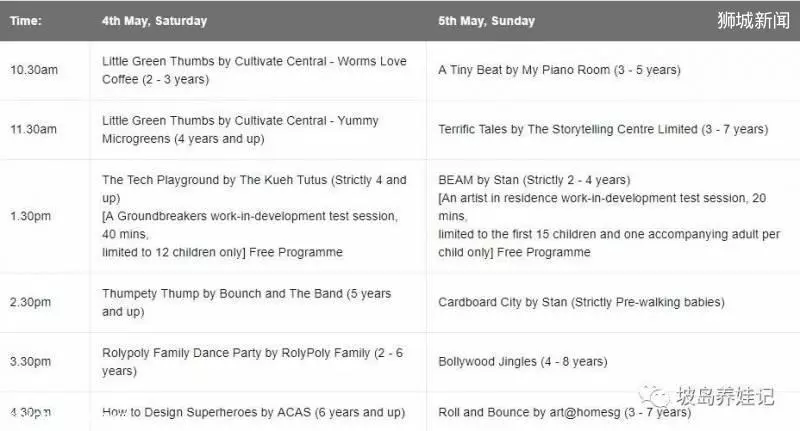Select Yummy Microgreens programme entry

click(x=240, y=130)
